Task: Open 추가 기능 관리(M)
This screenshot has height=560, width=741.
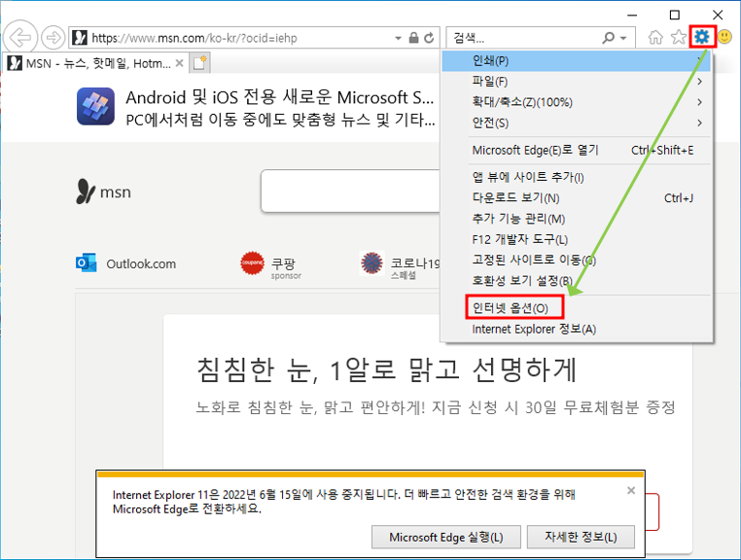Action: (576, 219)
